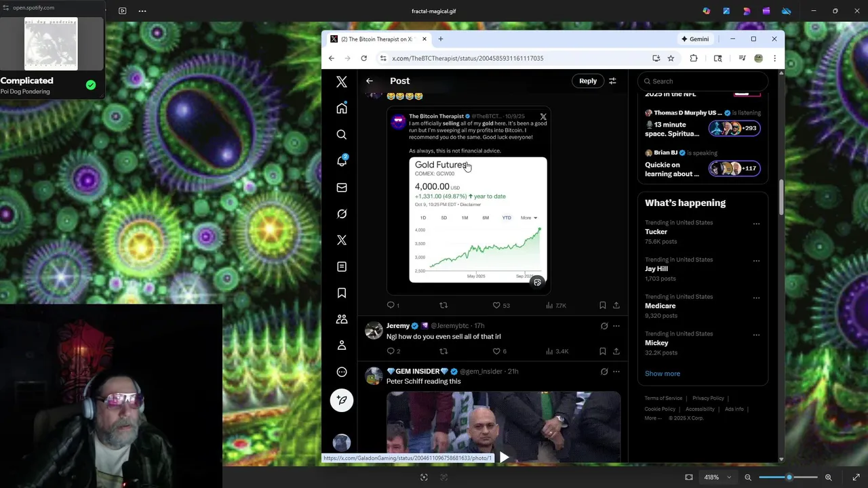The height and width of the screenshot is (488, 868).
Task: Open options for the Medicare trend
Action: coord(756,298)
